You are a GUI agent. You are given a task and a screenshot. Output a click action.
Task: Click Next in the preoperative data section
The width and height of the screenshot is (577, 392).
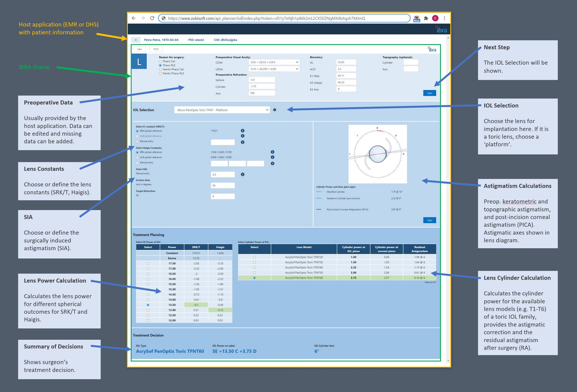pos(430,93)
